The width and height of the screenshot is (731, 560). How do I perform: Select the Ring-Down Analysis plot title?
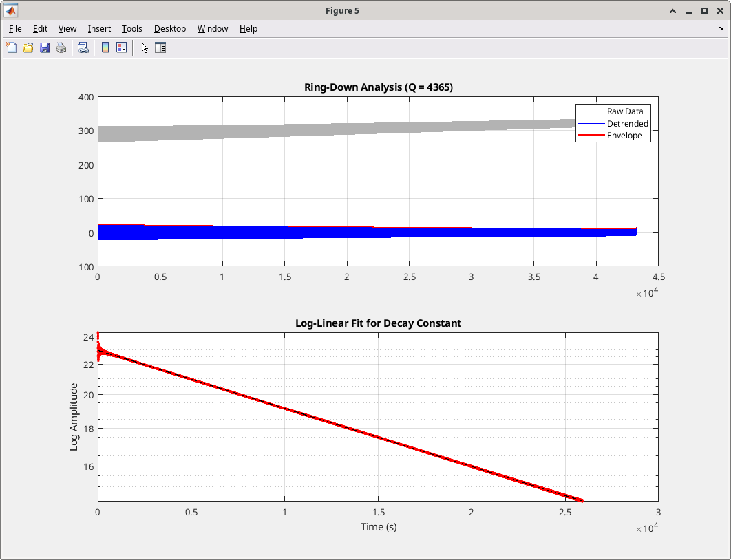[378, 87]
